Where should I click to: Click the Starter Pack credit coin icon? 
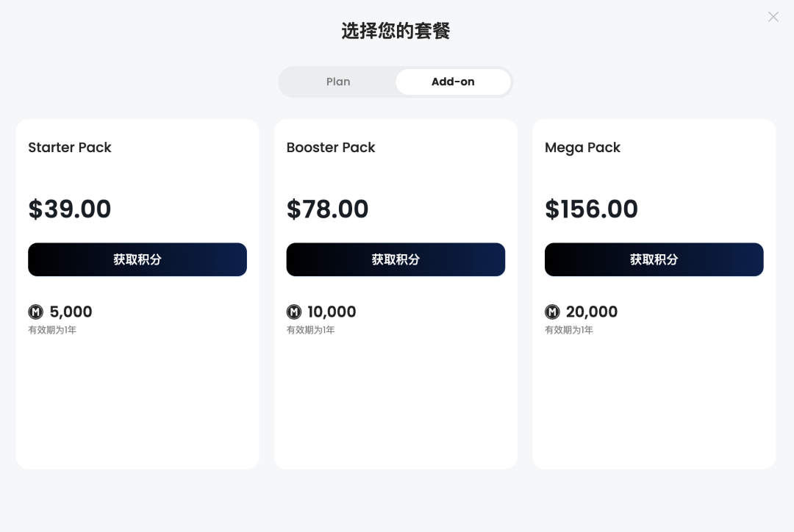point(36,312)
